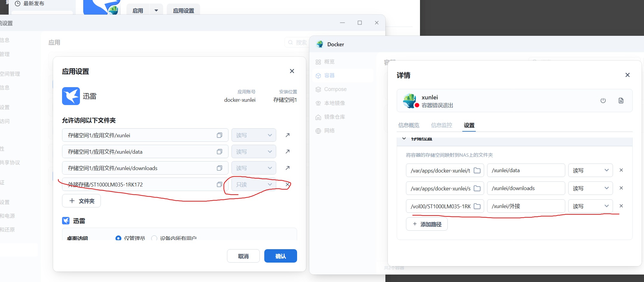The width and height of the screenshot is (644, 282).
Task: Open permission dropdown for xunlei/data folder
Action: tap(254, 152)
